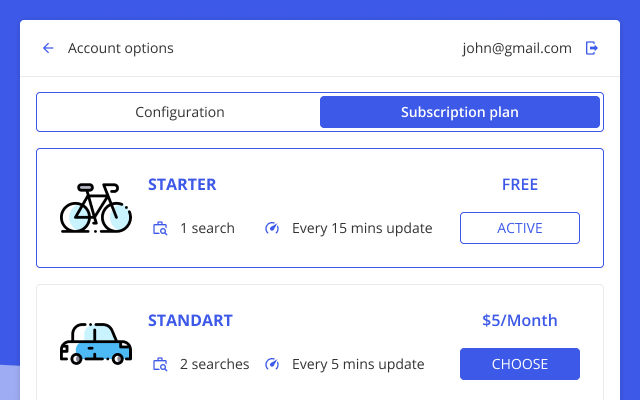The image size is (640, 400).
Task: Click the FREE price label
Action: tap(520, 185)
